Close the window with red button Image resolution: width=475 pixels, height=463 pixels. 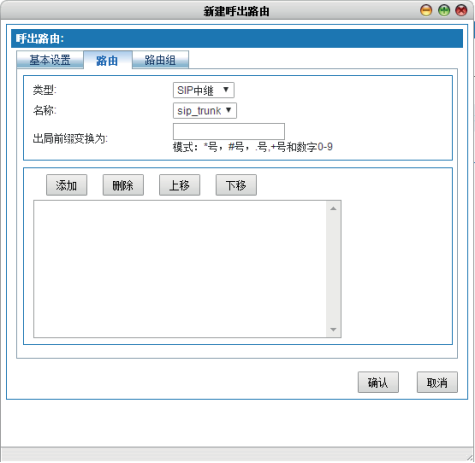pyautogui.click(x=461, y=10)
